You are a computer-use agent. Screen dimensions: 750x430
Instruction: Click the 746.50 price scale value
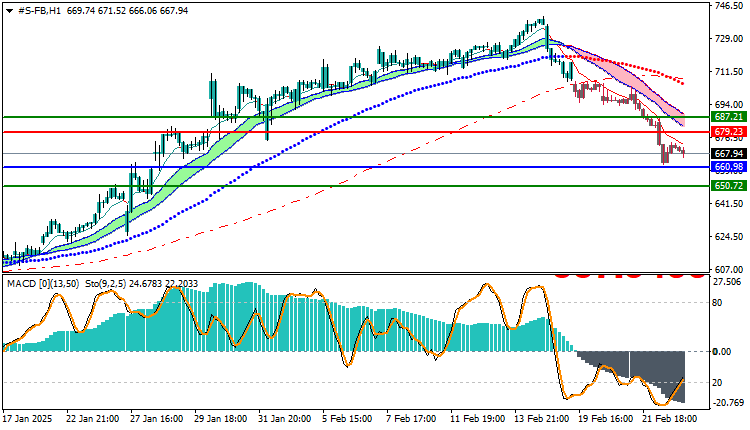point(728,6)
